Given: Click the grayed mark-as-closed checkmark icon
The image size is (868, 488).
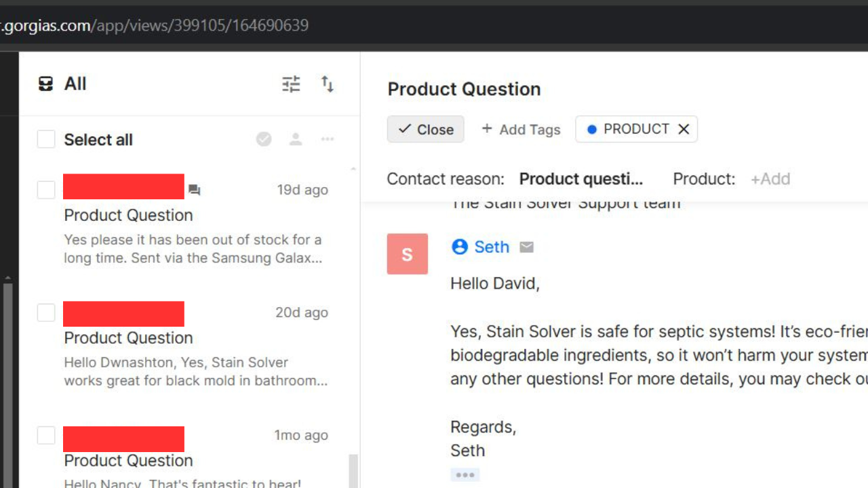Looking at the screenshot, I should pos(264,139).
